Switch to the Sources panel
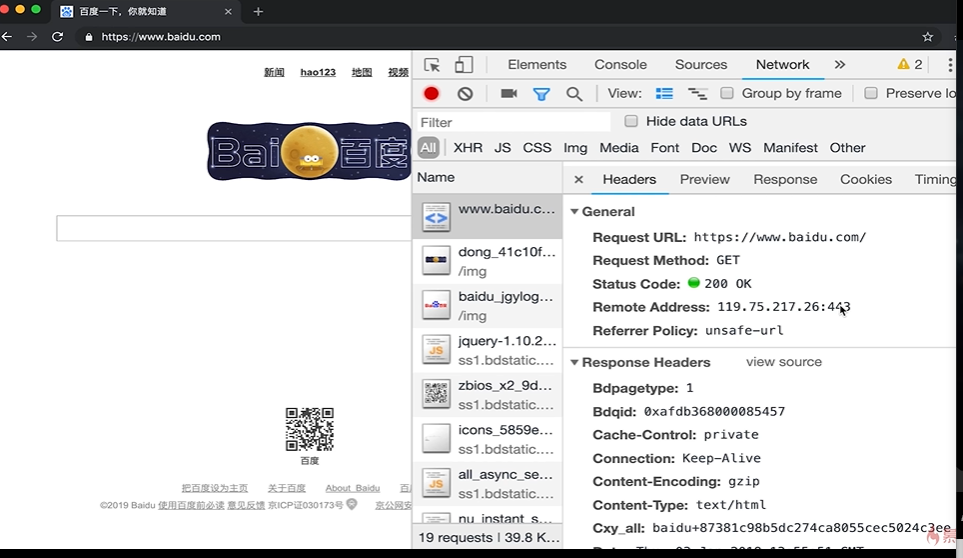Screen dimensions: 963x558 [701, 64]
